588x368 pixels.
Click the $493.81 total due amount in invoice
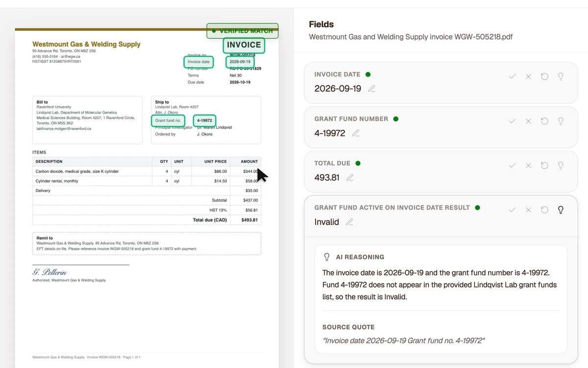[250, 220]
